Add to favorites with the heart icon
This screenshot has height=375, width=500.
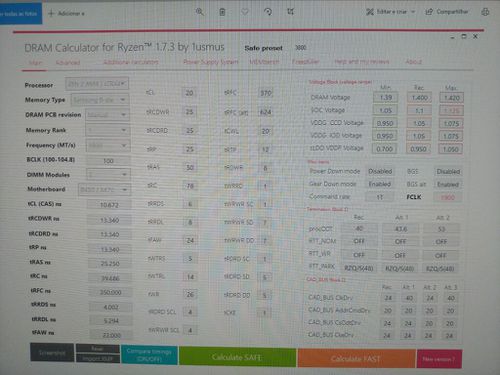pyautogui.click(x=245, y=12)
